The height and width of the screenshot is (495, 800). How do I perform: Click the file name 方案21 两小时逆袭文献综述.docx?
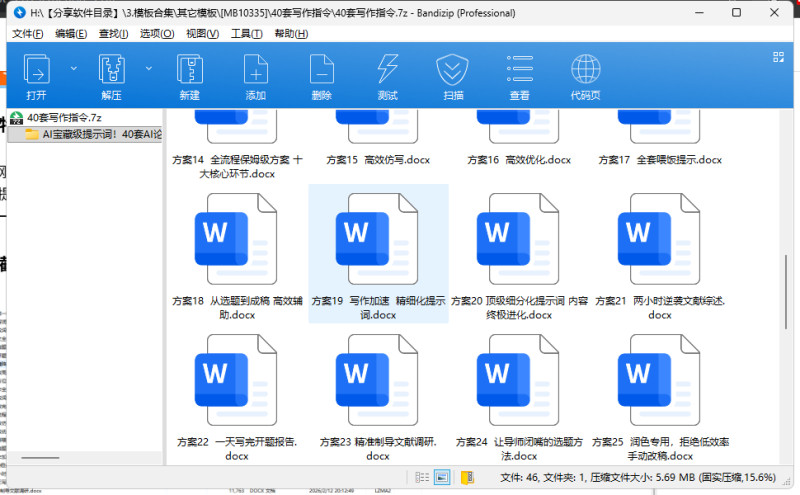point(660,308)
